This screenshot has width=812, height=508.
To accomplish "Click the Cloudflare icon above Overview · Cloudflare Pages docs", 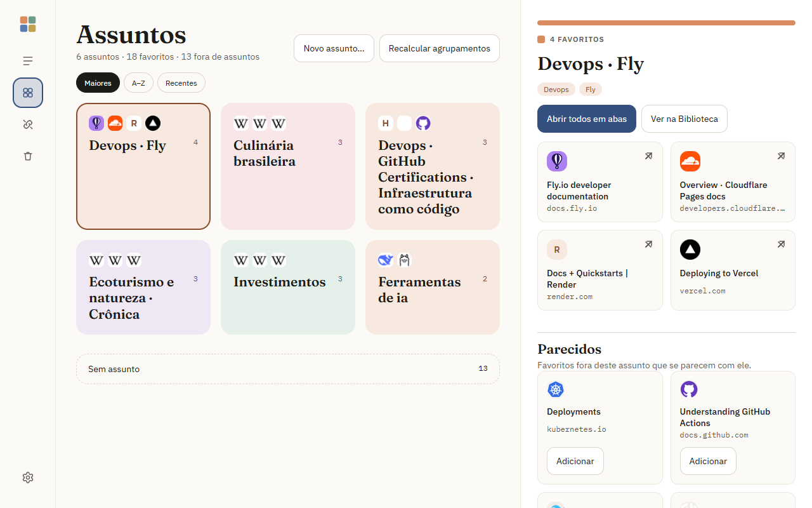I will coord(690,162).
